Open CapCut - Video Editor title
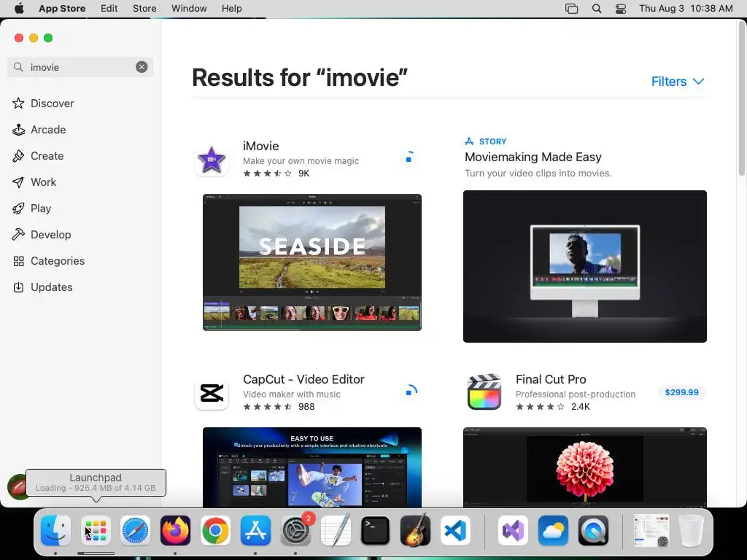Screen dimensions: 747x560 [303, 379]
